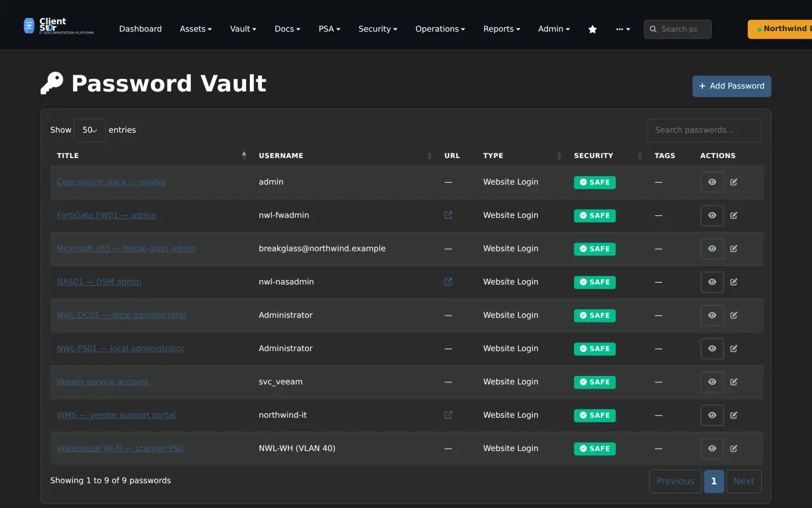Open Microsoft 365 — break-glass admin link
Screen dimensions: 812x508
coord(126,249)
